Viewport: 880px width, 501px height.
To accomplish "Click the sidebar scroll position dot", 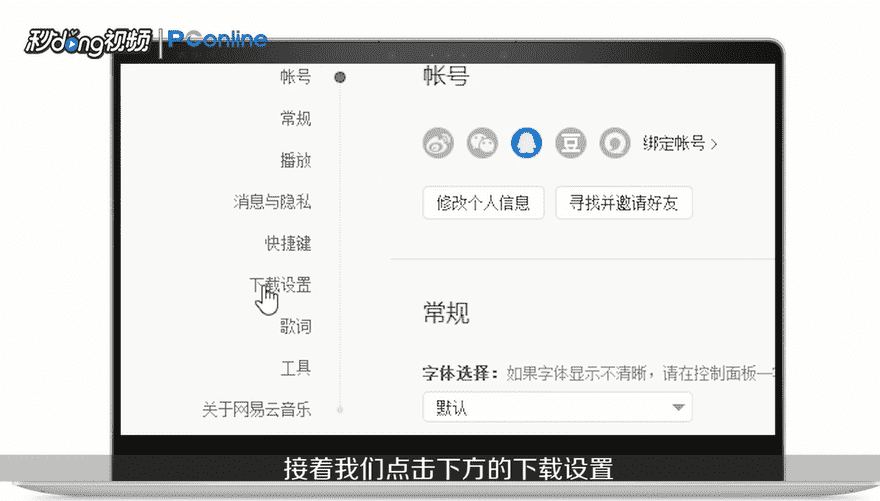I will (340, 77).
